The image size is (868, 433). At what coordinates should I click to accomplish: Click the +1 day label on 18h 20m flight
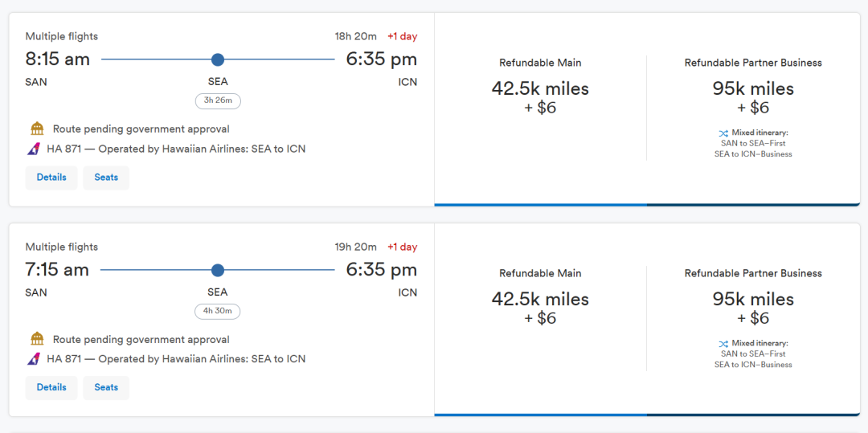tap(402, 36)
